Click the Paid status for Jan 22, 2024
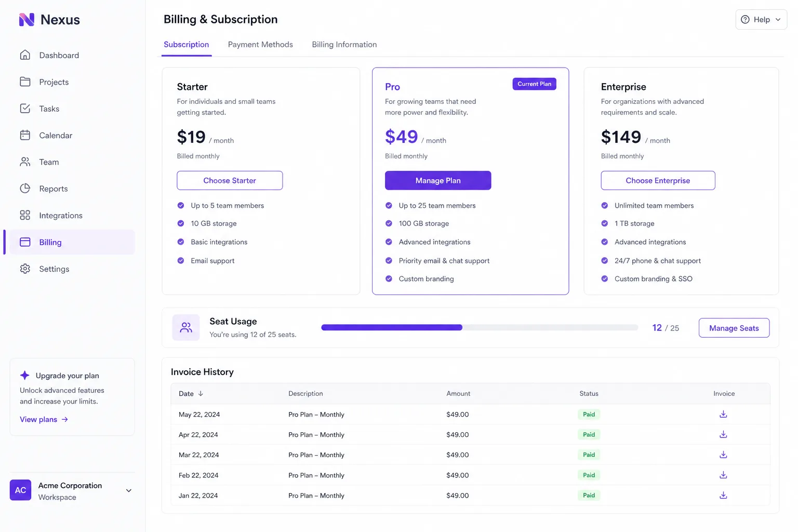This screenshot has height=532, width=798. pyautogui.click(x=589, y=495)
